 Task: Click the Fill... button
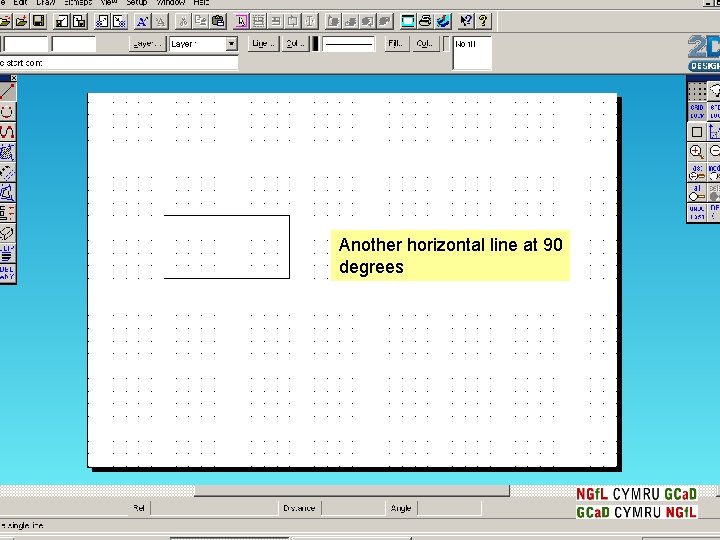(x=396, y=44)
